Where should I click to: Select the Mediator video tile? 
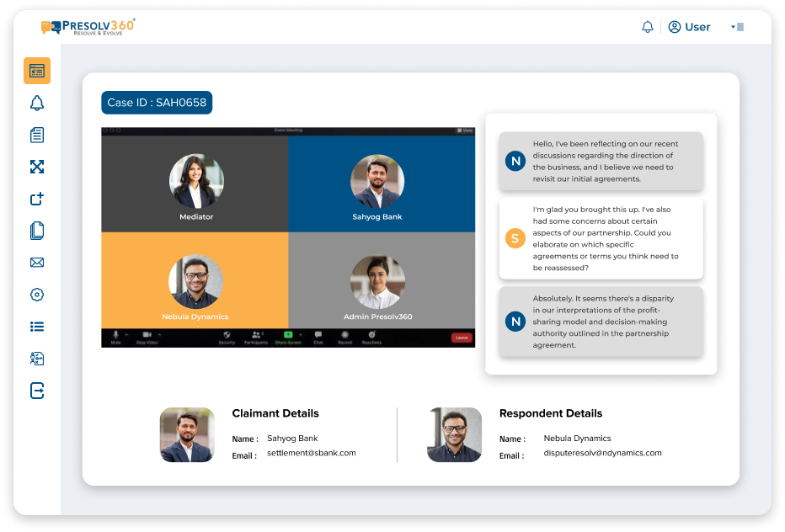(195, 184)
